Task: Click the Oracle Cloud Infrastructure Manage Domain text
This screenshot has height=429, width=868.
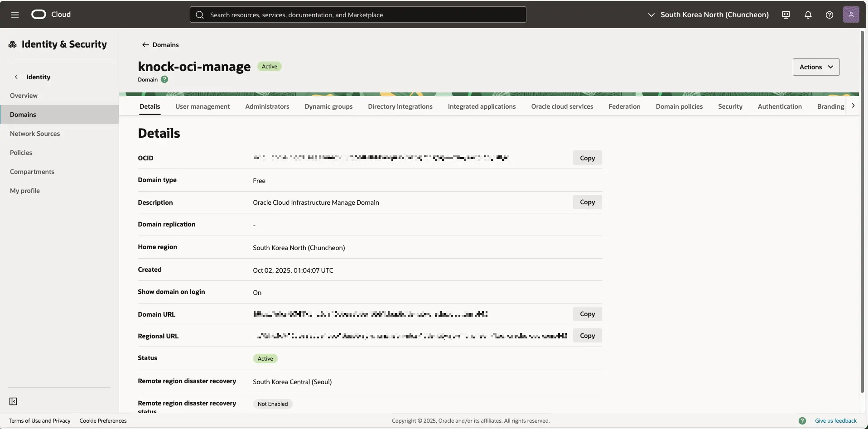Action: 316,202
